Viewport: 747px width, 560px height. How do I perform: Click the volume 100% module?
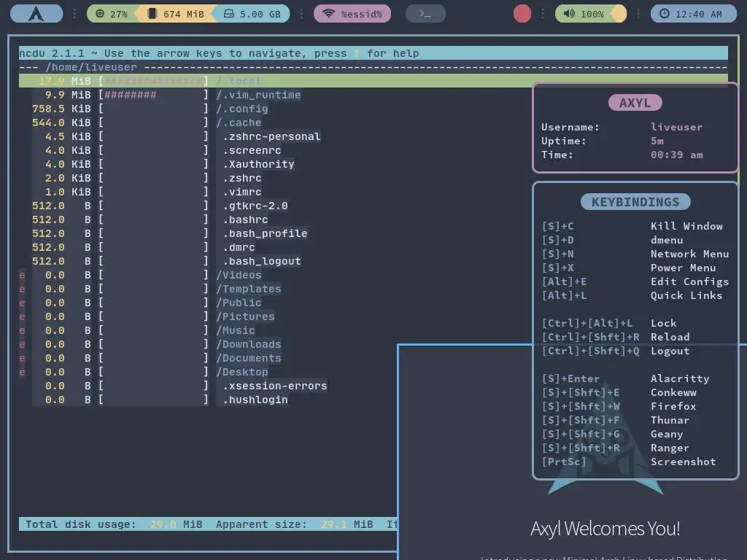[x=586, y=14]
